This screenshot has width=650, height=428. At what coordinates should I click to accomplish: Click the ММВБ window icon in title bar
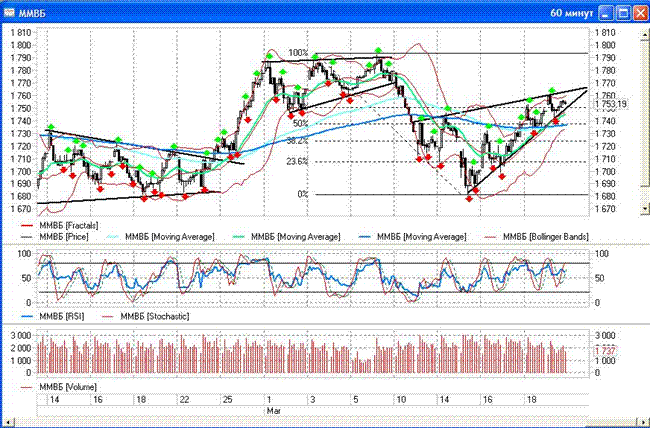coord(9,13)
